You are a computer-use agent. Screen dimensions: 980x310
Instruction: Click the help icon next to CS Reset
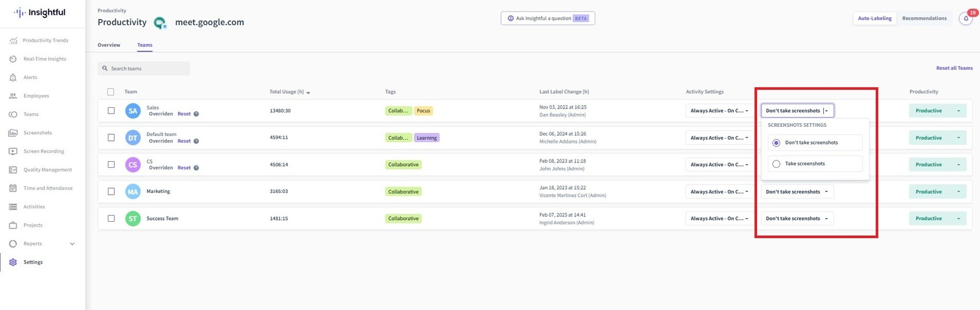(x=196, y=168)
